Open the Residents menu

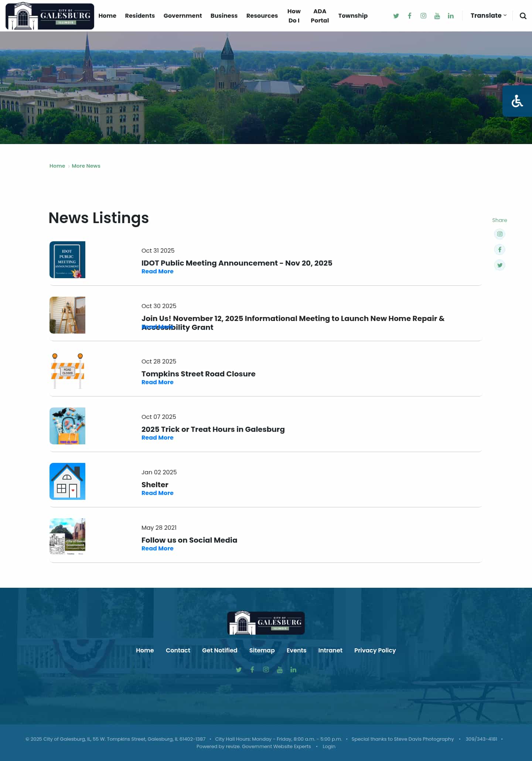point(140,16)
